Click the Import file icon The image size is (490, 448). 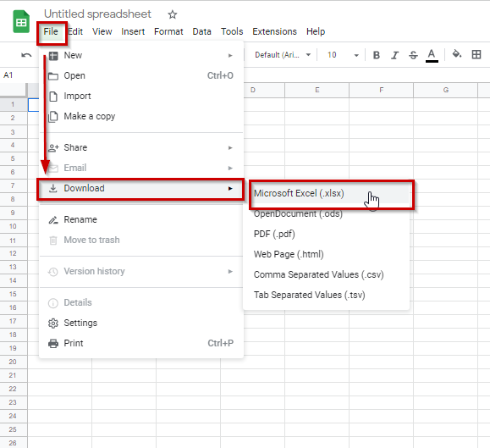pyautogui.click(x=53, y=97)
